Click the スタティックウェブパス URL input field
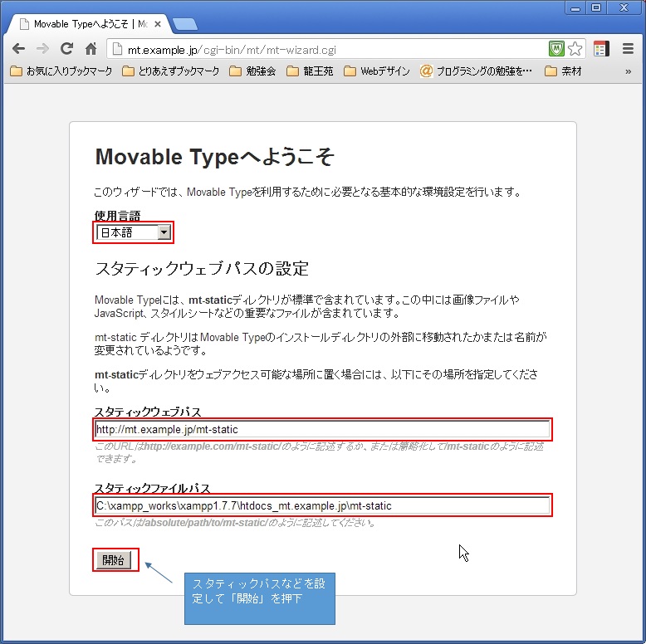The width and height of the screenshot is (646, 644). pos(323,429)
